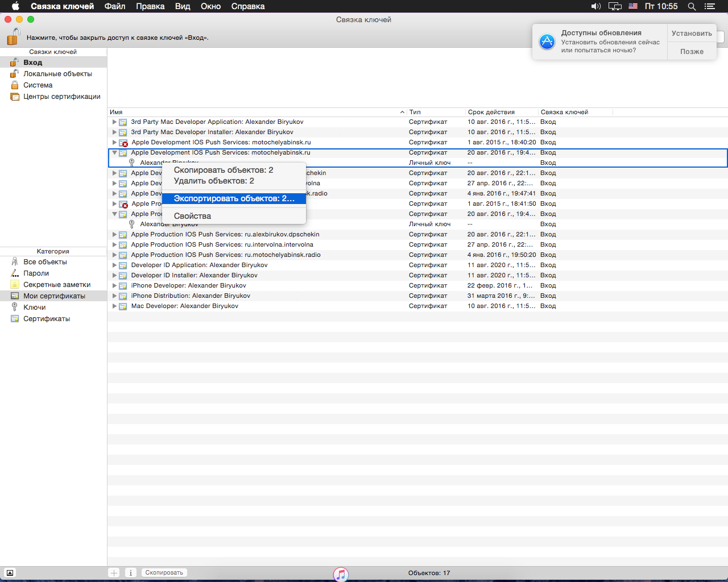Screen dimensions: 728x582
Task: Collapse the selected motochelyabinsk.ru Development certificate
Action: (x=114, y=153)
